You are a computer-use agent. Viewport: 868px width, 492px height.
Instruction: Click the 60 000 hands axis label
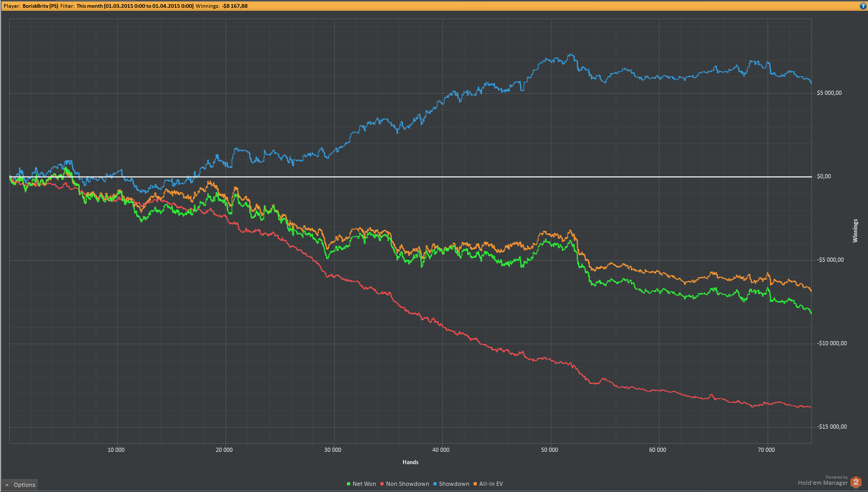(x=657, y=450)
